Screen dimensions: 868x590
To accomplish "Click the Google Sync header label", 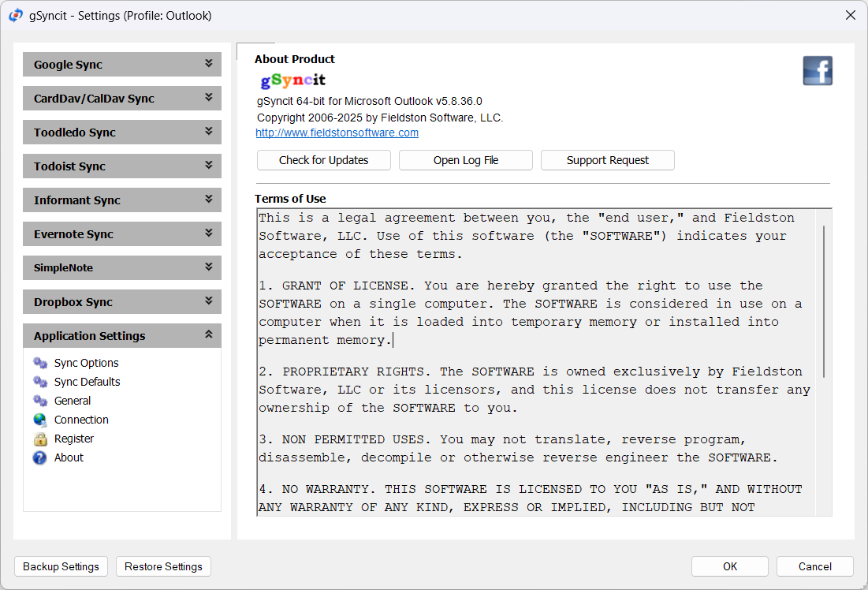I will pos(68,65).
